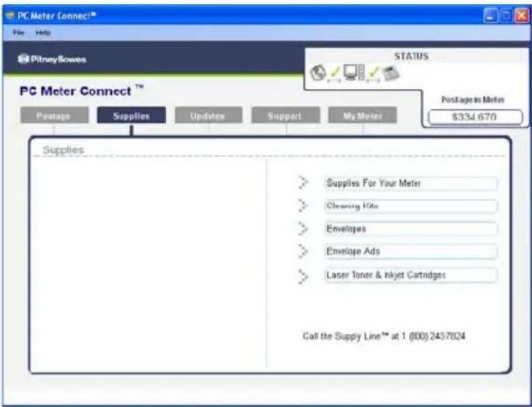
Task: Click the globe internet status icon
Action: coord(318,72)
